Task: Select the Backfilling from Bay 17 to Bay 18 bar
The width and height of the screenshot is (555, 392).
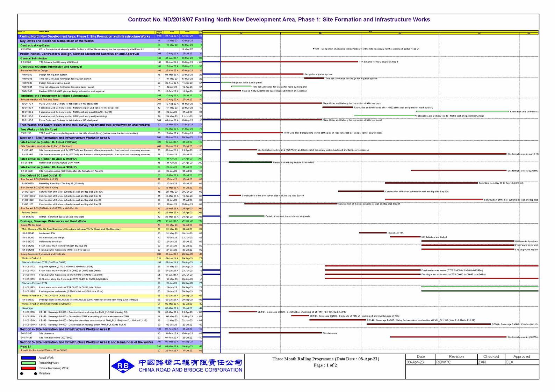Action: coord(431,183)
